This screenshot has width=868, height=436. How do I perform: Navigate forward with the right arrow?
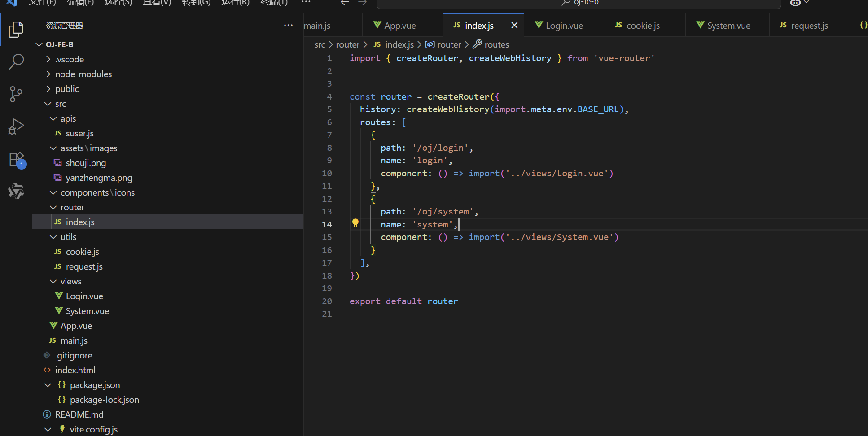click(363, 3)
